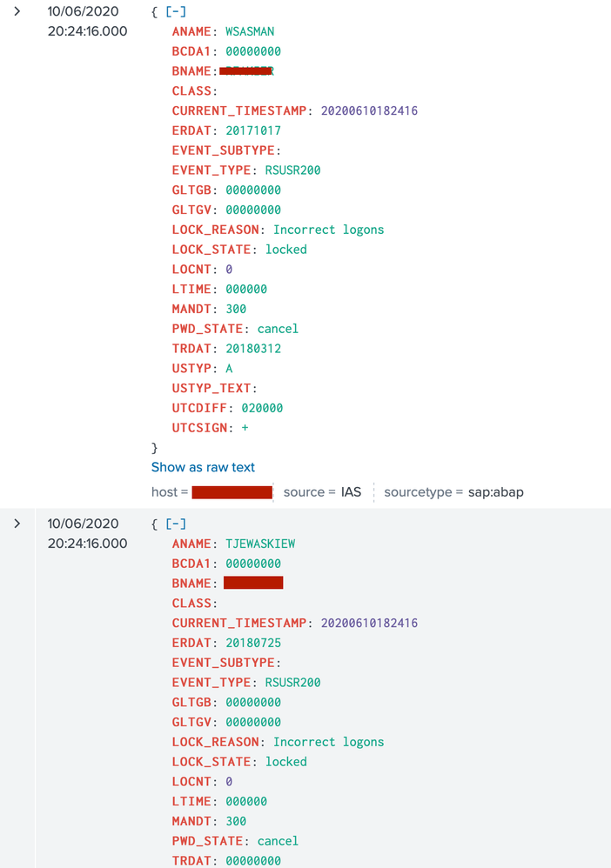Viewport: 611px width, 868px height.
Task: Click second event's Incorrect logons value
Action: pos(328,742)
